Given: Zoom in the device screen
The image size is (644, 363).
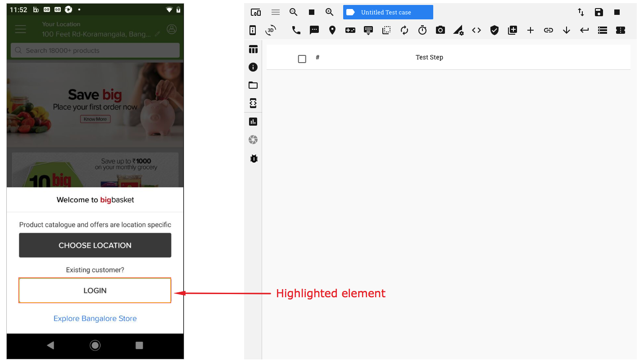Looking at the screenshot, I should 330,13.
